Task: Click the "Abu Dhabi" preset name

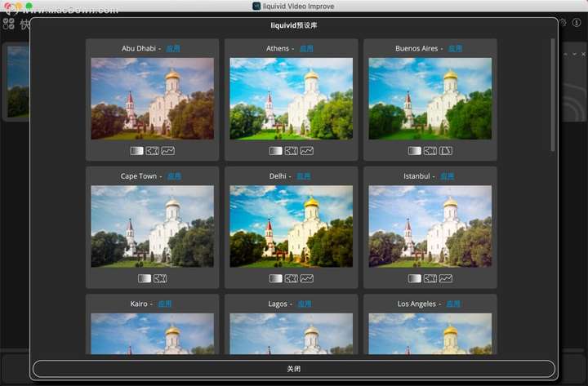Action: (139, 48)
